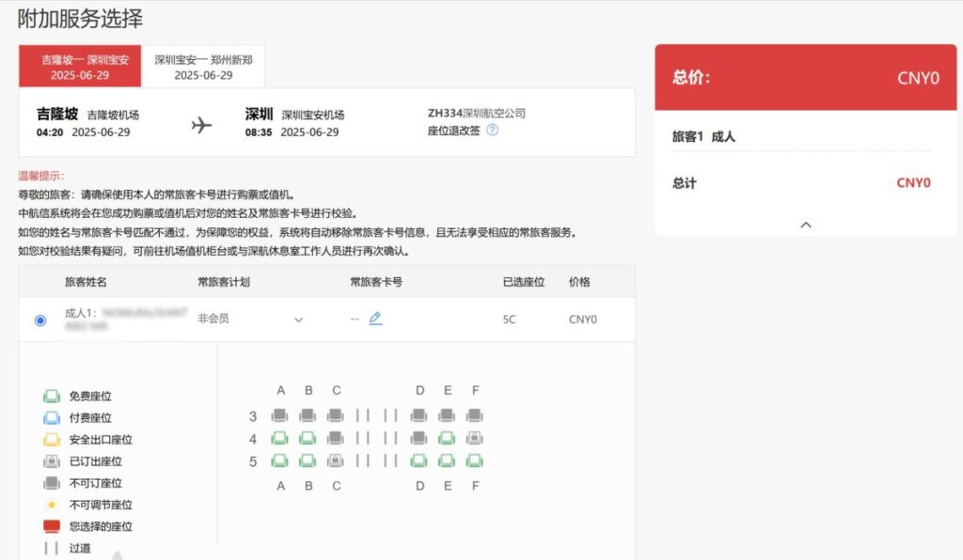Choose free seat 5B
The image size is (963, 560).
(x=308, y=460)
